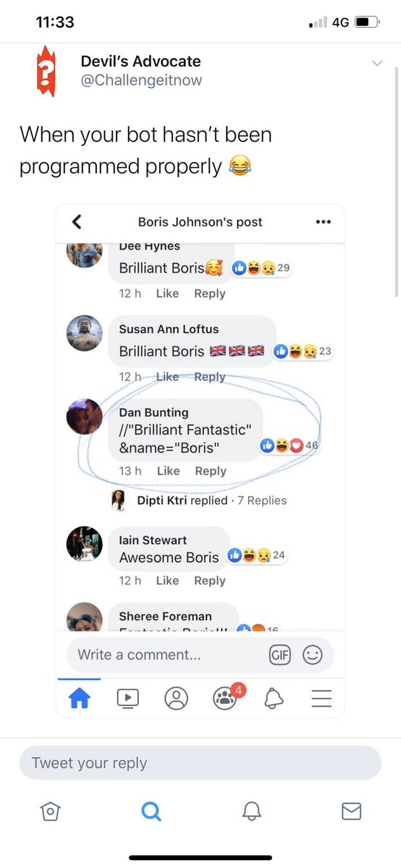Switch to the Facebook Watch video tab
This screenshot has height=868, width=401.
127,698
